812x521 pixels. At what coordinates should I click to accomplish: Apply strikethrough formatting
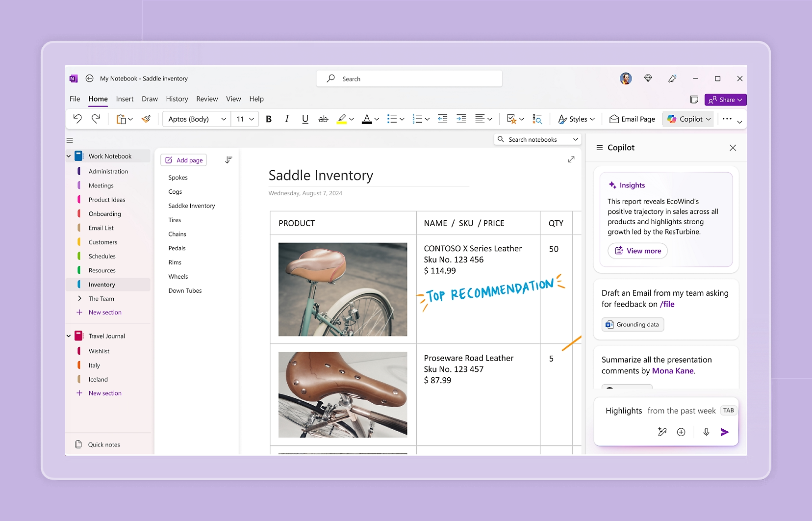coord(323,119)
